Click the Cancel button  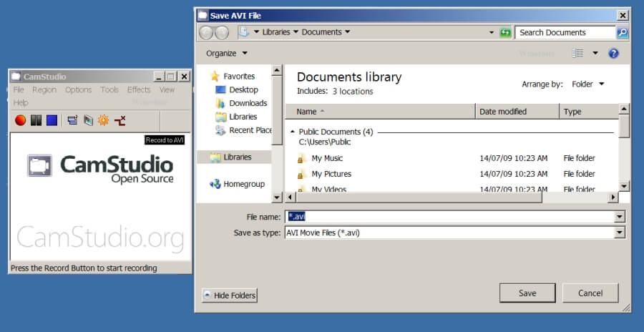click(590, 293)
